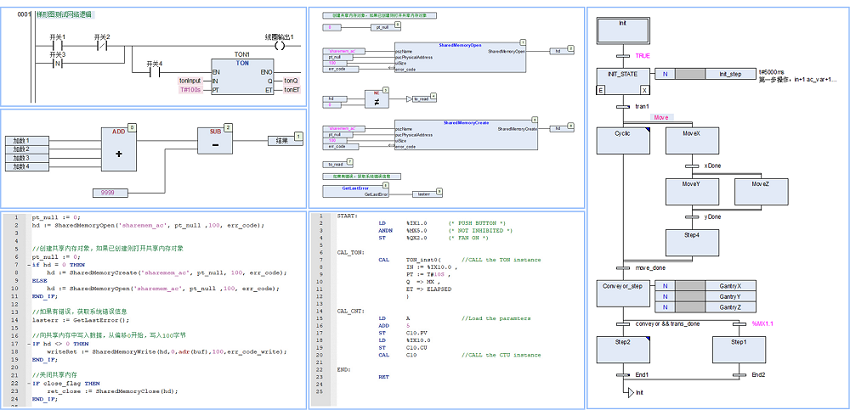The image size is (850, 410).
Task: Click the tonET output variable
Action: (291, 89)
